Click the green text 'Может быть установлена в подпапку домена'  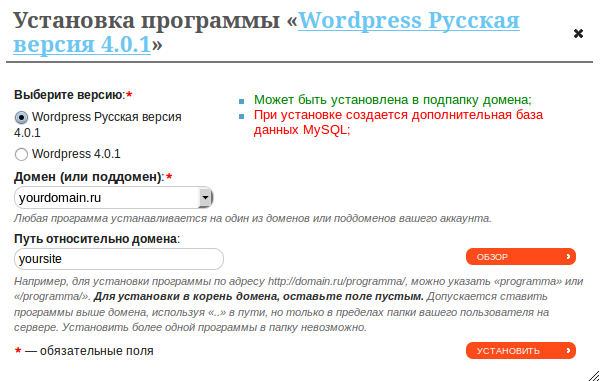pos(393,100)
